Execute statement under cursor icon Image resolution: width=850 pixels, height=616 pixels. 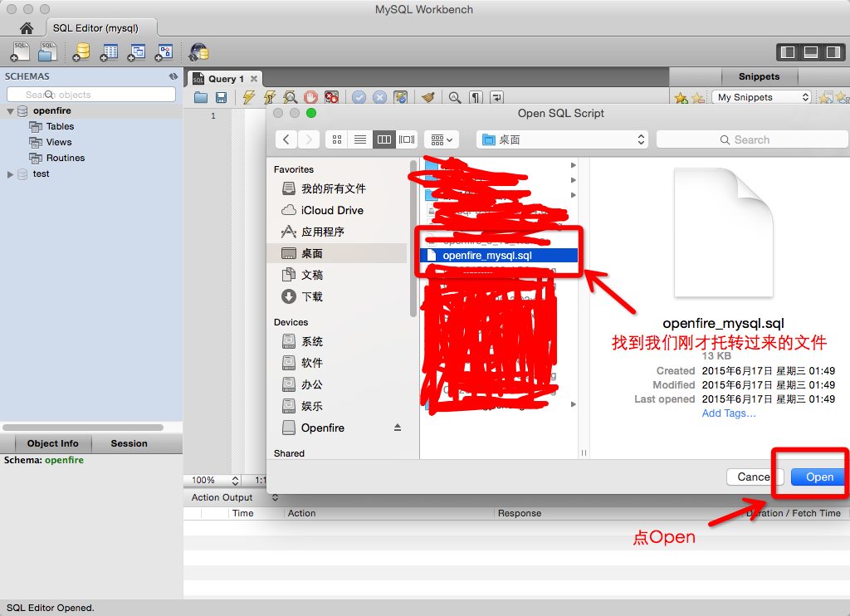(270, 97)
